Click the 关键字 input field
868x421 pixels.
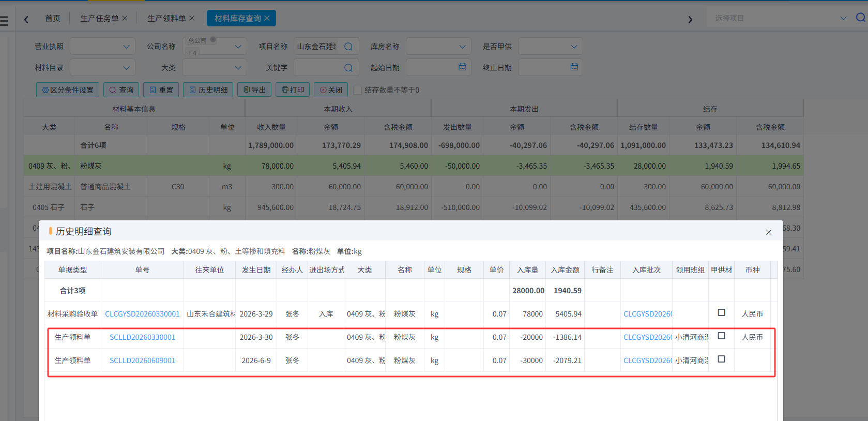(326, 68)
